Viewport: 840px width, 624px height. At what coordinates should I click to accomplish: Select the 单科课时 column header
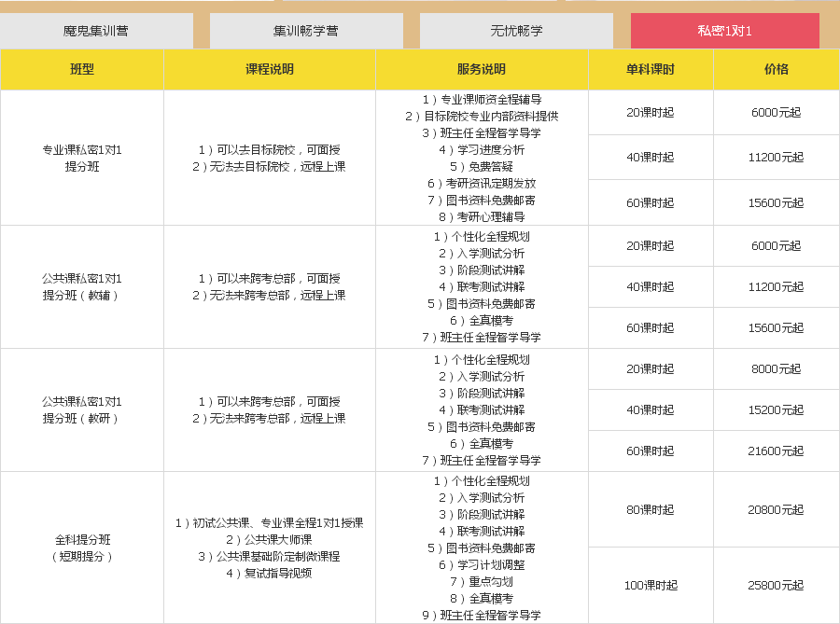[x=651, y=69]
